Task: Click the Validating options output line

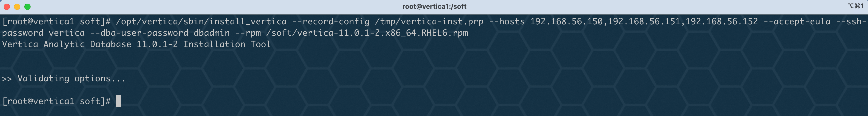Action: (x=64, y=78)
